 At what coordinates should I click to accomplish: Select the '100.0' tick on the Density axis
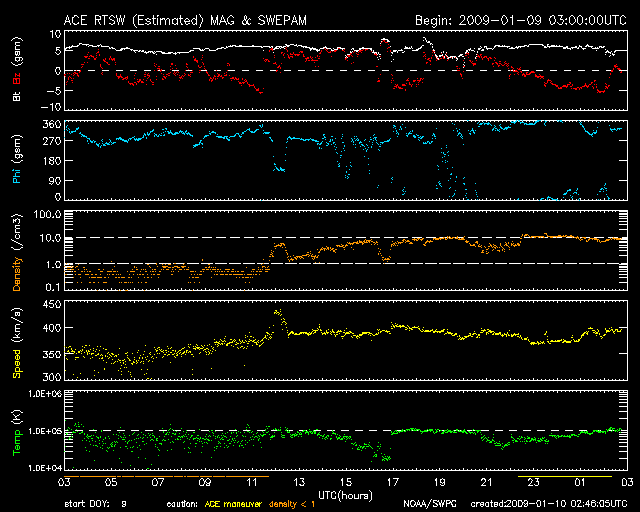47,214
